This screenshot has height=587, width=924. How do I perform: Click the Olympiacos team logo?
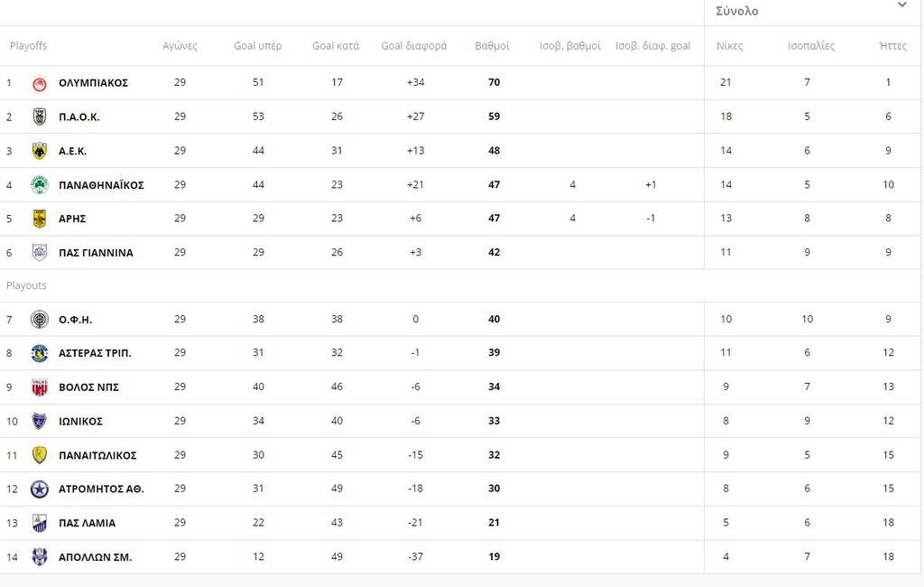pyautogui.click(x=40, y=84)
